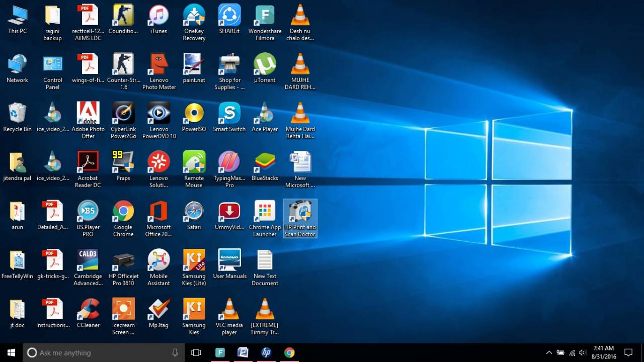The image size is (644, 362).
Task: Select the Recycle Bin
Action: 17,118
